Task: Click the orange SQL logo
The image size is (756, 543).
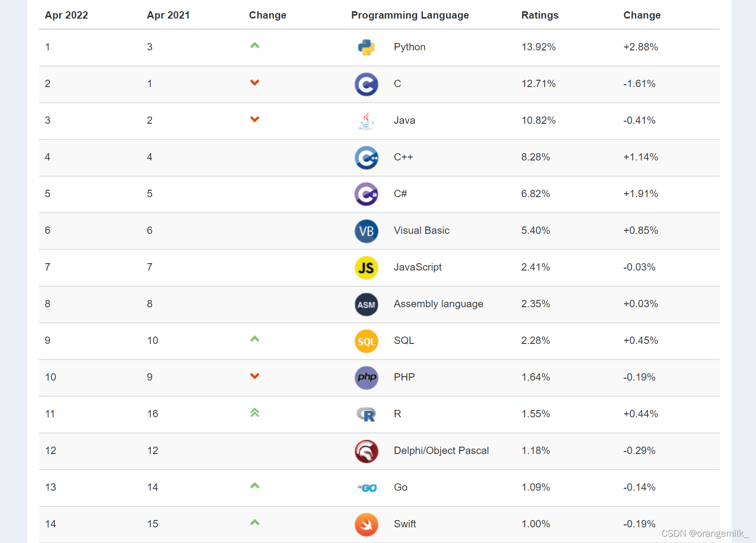Action: click(x=366, y=341)
